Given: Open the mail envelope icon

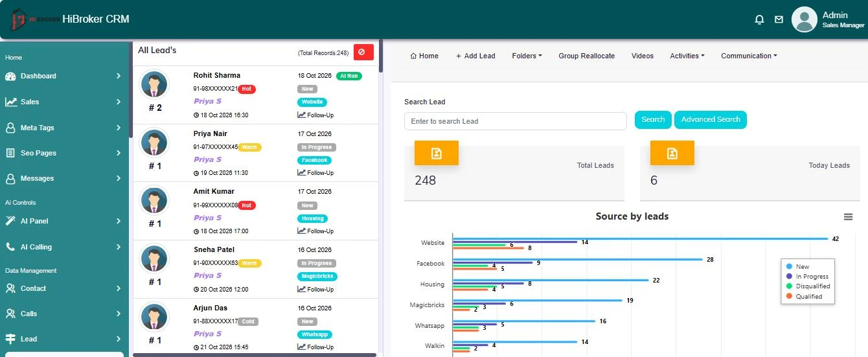Looking at the screenshot, I should click(779, 19).
